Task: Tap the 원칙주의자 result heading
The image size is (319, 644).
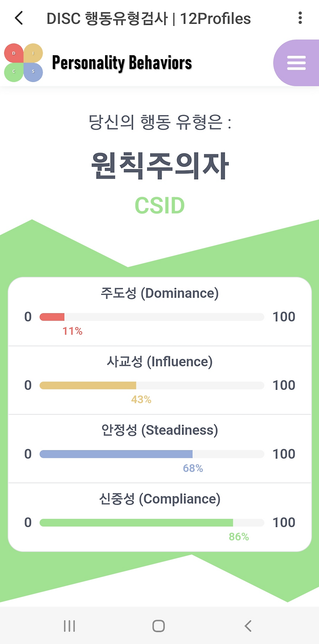Action: point(160,166)
